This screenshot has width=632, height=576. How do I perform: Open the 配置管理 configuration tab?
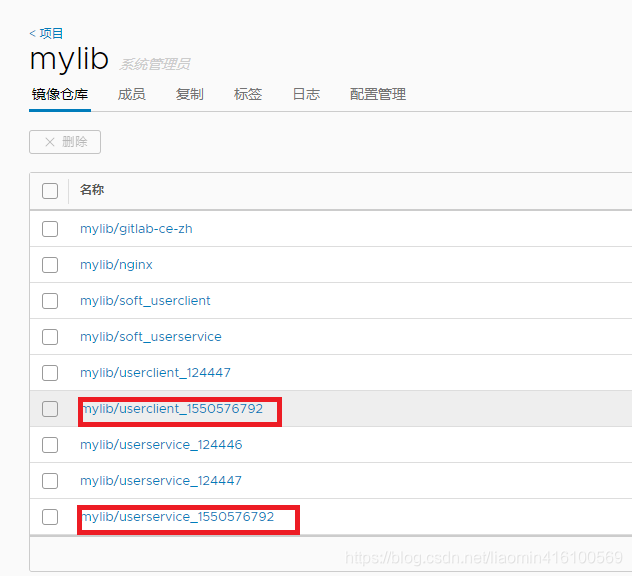(x=378, y=94)
